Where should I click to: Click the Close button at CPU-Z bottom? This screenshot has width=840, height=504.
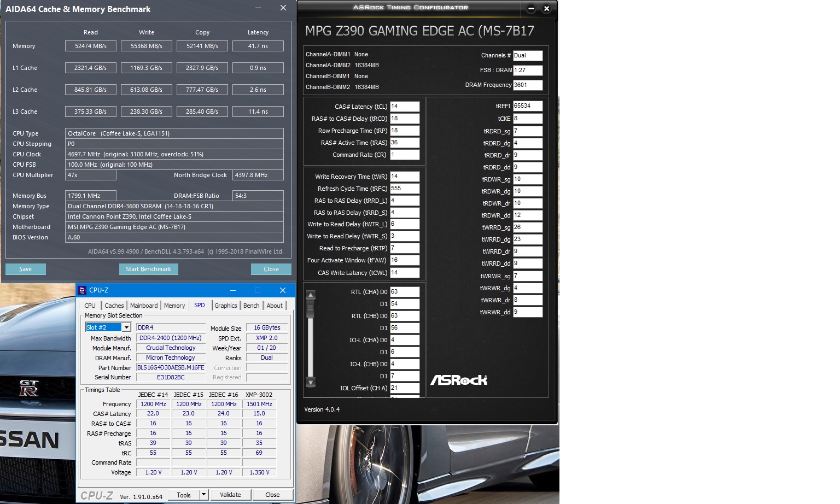(272, 495)
